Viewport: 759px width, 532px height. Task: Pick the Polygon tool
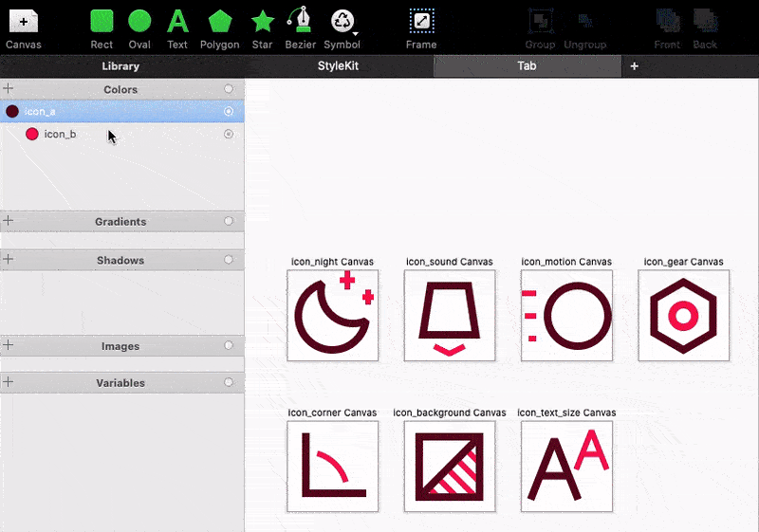pyautogui.click(x=220, y=21)
